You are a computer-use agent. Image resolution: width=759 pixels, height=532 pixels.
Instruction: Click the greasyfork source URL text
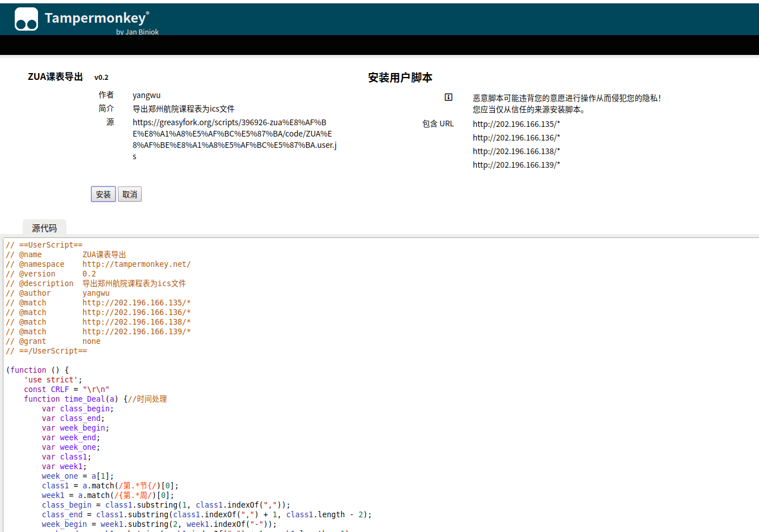[235, 139]
